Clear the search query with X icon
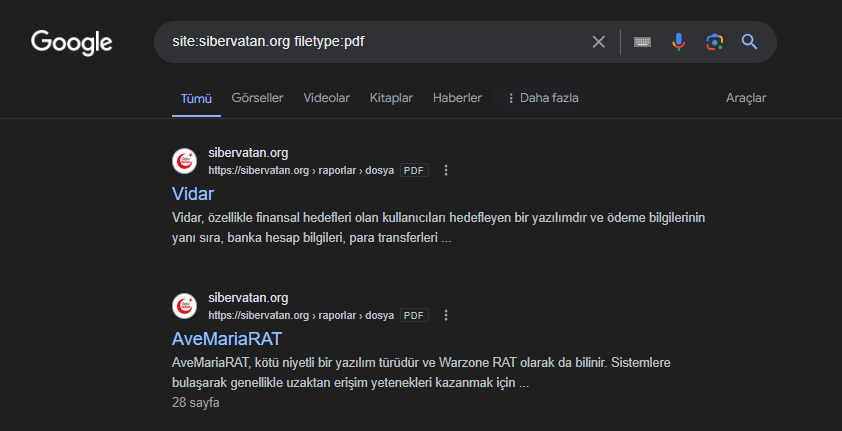This screenshot has width=842, height=431. pos(599,42)
